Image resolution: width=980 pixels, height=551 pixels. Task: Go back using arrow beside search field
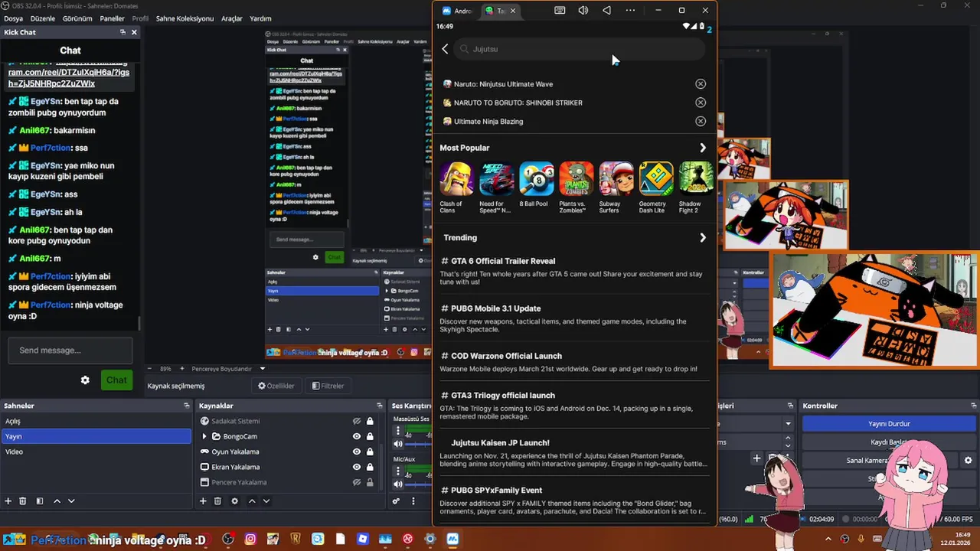pyautogui.click(x=445, y=49)
